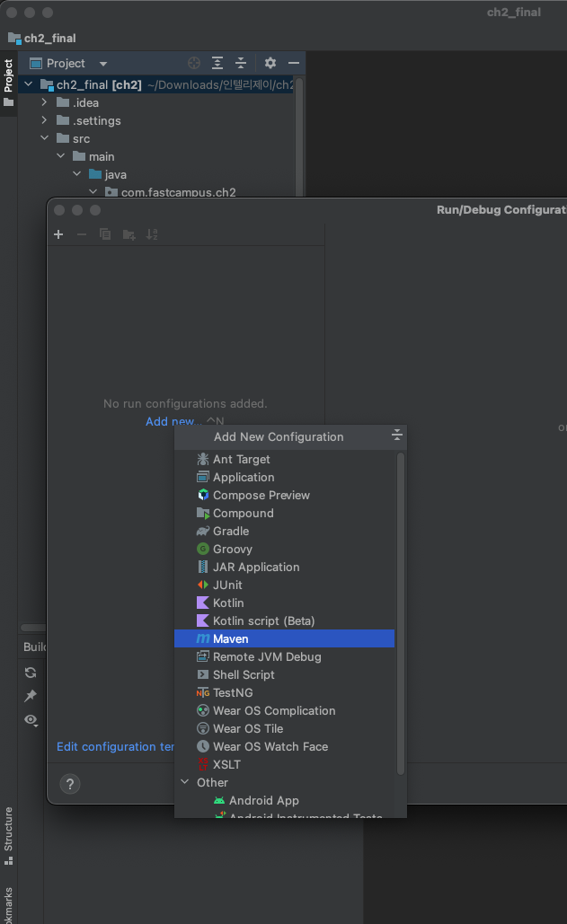Collapse the src folder

(45, 138)
